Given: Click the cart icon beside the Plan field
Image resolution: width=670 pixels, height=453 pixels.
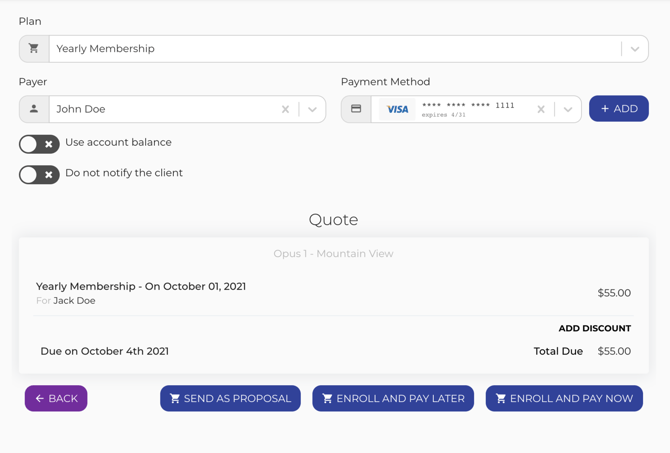Looking at the screenshot, I should click(34, 49).
